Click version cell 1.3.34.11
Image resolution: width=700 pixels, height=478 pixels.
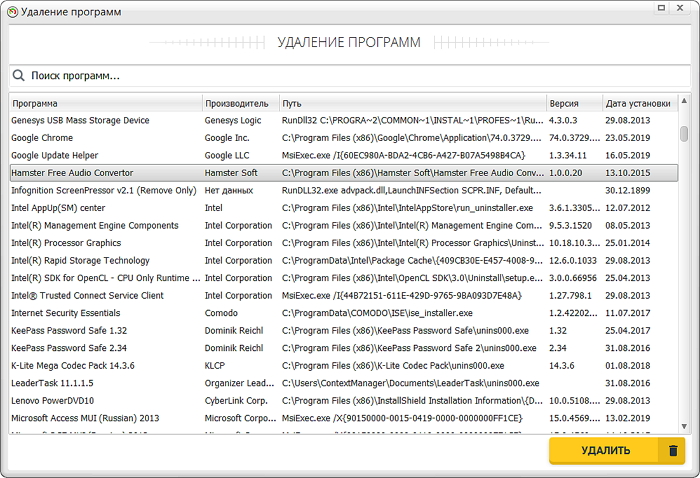point(568,155)
